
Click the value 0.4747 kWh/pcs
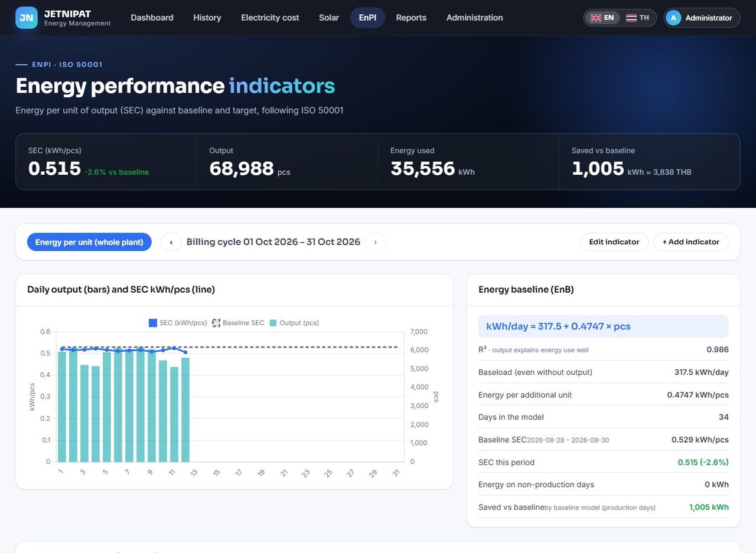(x=698, y=395)
